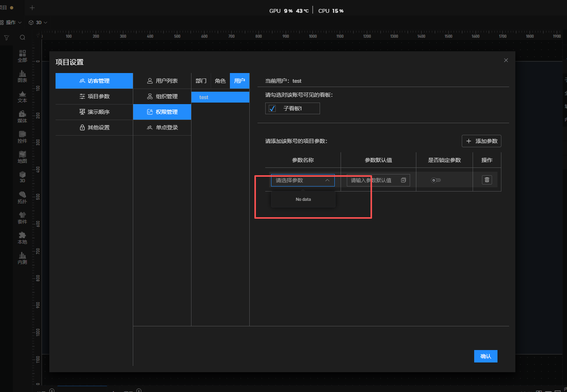Switch to the 部门 tab
The image size is (567, 392).
click(x=201, y=81)
